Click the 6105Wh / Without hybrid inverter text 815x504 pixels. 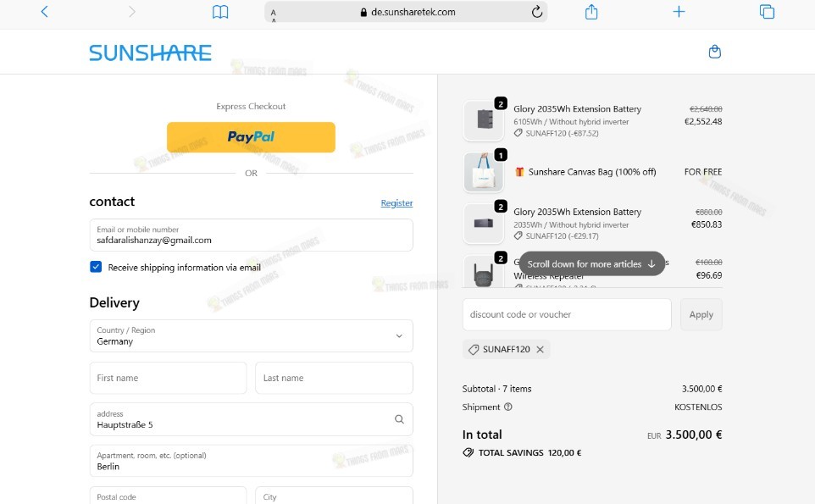[x=571, y=122]
